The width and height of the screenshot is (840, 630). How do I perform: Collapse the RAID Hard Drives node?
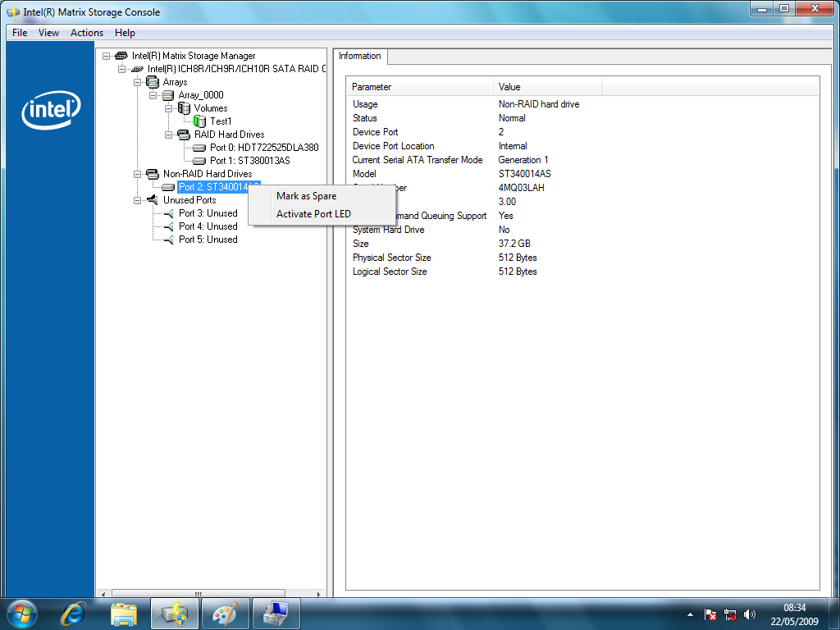(x=168, y=135)
